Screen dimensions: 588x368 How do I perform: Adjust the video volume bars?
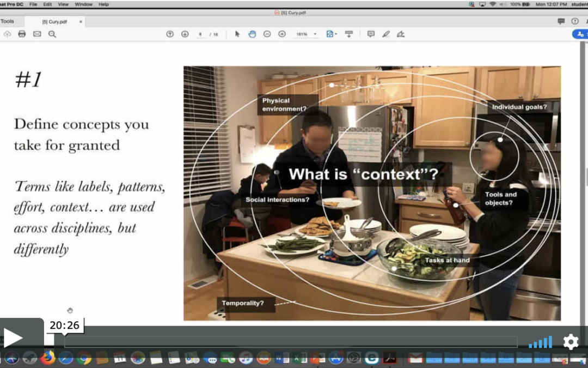tap(541, 342)
